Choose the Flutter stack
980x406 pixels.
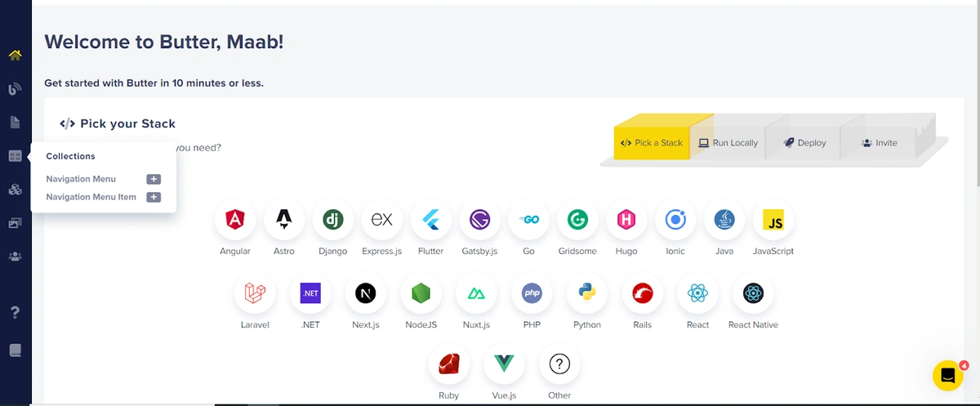[x=431, y=220]
